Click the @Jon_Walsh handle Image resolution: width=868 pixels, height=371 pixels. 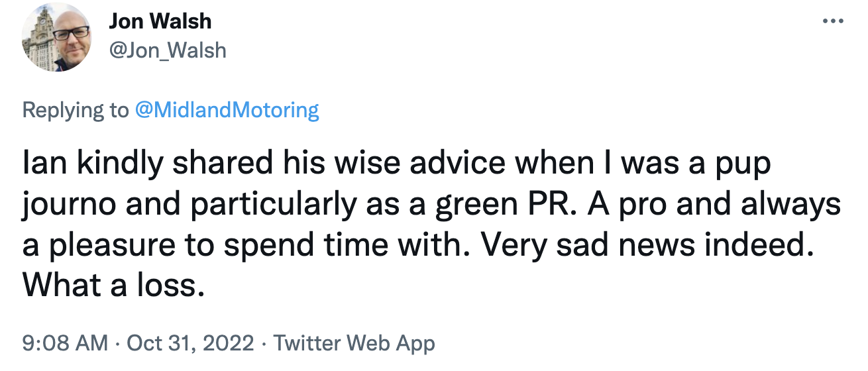point(167,50)
